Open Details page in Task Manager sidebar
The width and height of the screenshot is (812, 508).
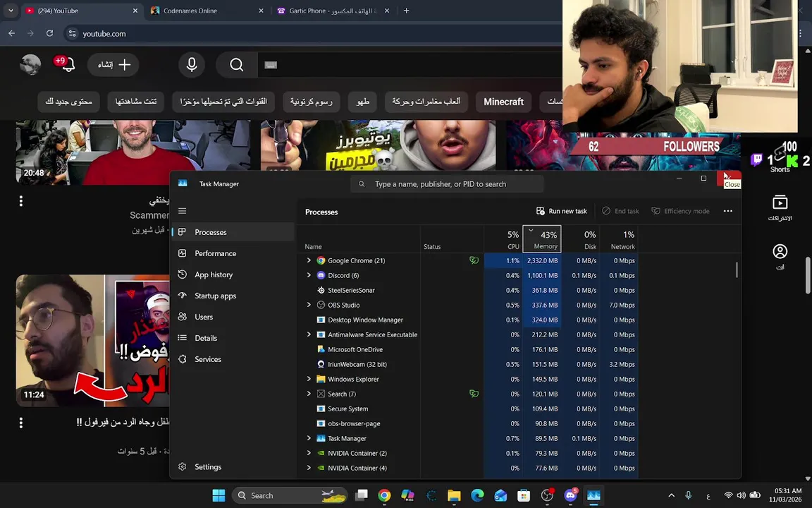[233, 338]
